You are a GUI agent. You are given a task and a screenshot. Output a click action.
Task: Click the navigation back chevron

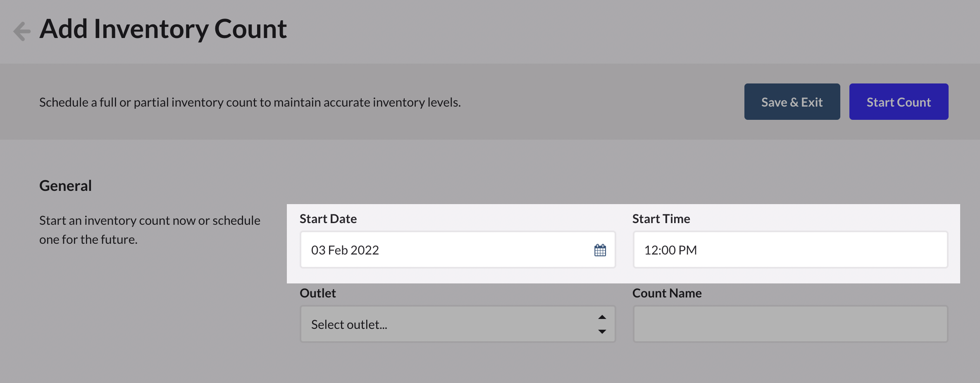click(21, 30)
